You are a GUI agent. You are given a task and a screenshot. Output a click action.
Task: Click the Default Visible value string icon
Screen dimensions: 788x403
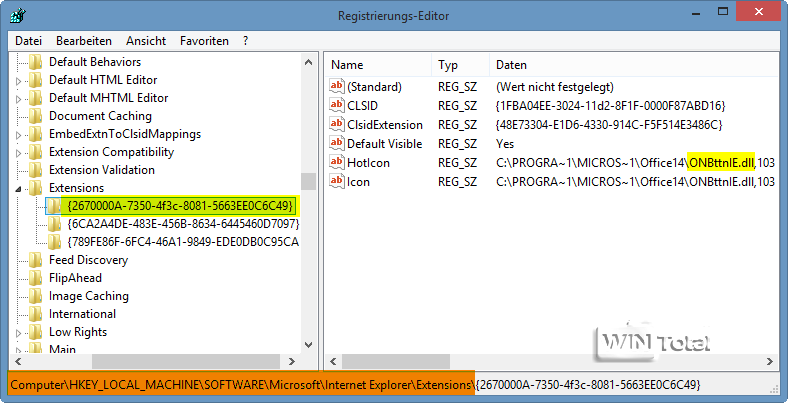[336, 144]
